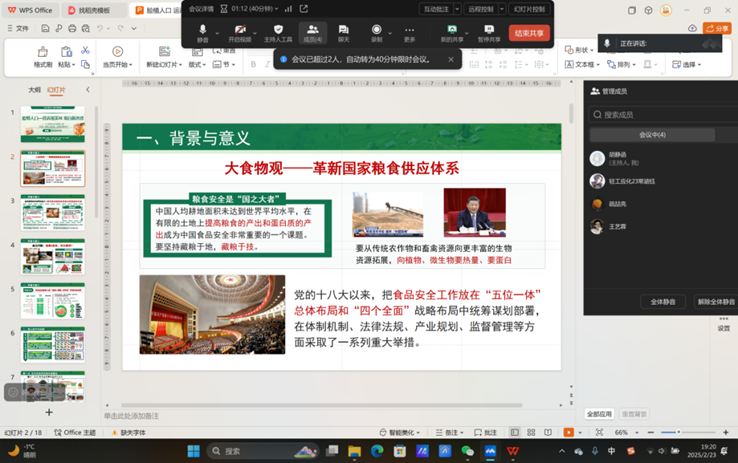Screen dimensions: 738x463
Task: Click the 结束共享 end sharing button
Action: [529, 33]
